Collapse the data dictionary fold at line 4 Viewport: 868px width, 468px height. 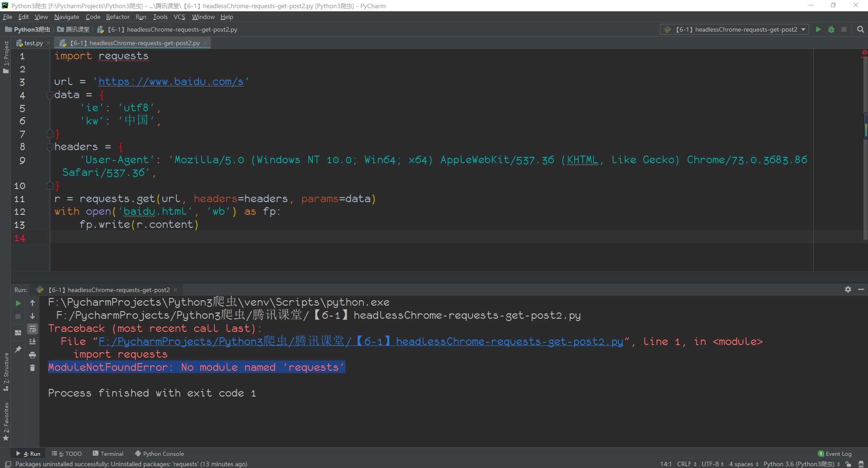pyautogui.click(x=50, y=95)
